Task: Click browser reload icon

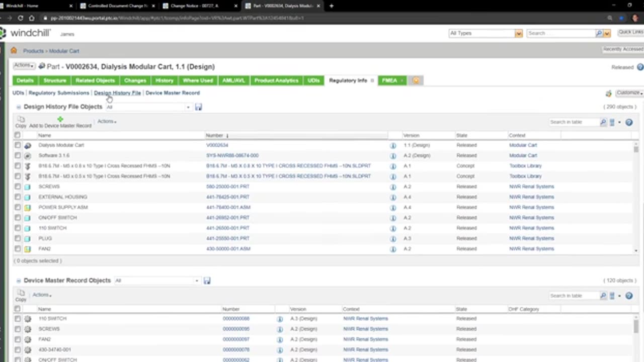Action: tap(20, 18)
